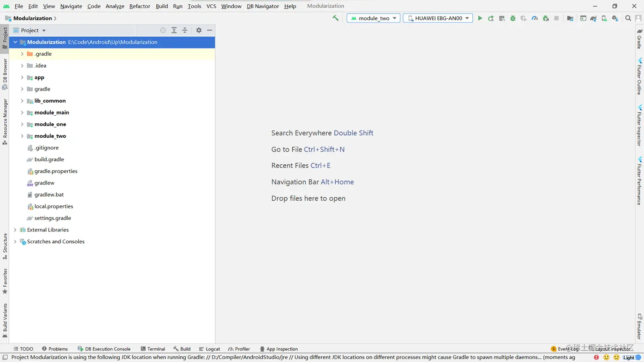The width and height of the screenshot is (644, 362).
Task: Click the happy smiley feedback icon
Action: pyautogui.click(x=607, y=357)
